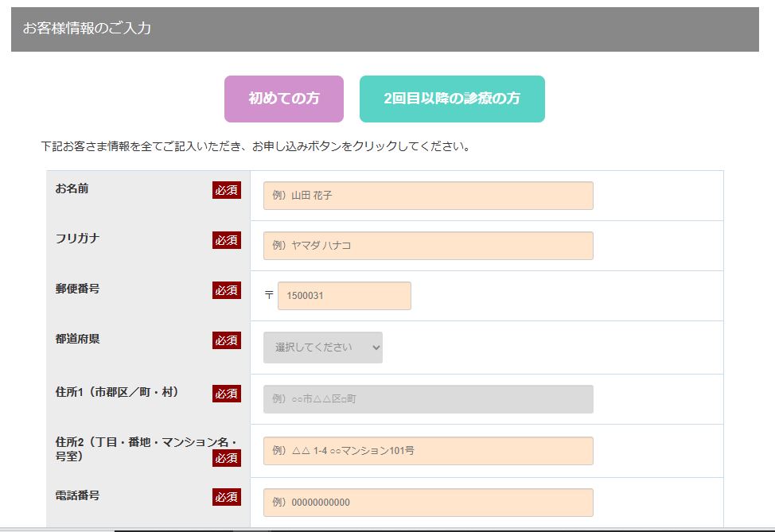Click the お名前 input field

[428, 196]
